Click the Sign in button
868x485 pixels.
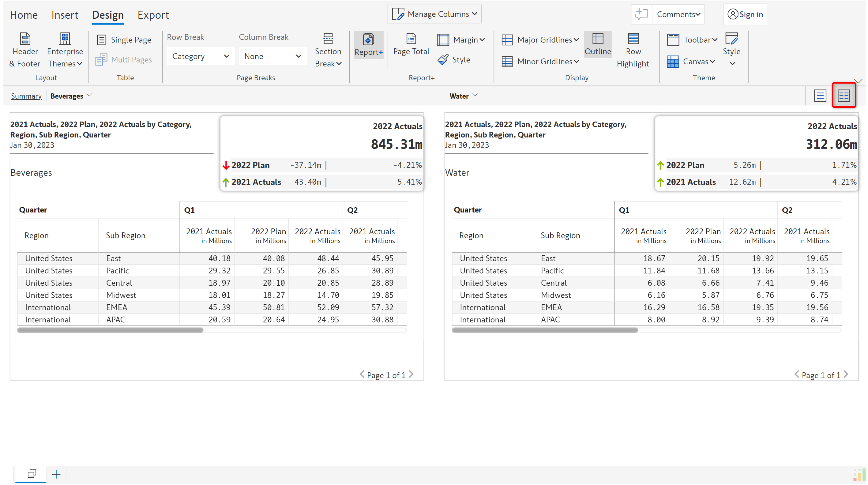745,14
